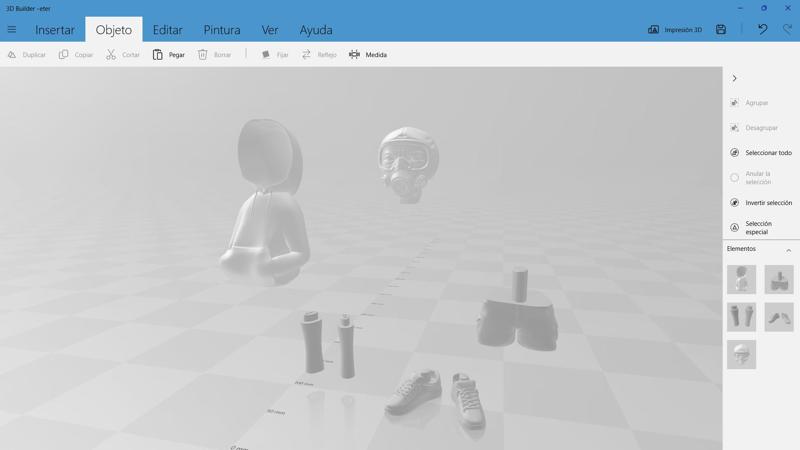Open the Ayuda tab
This screenshot has width=800, height=450.
(316, 30)
